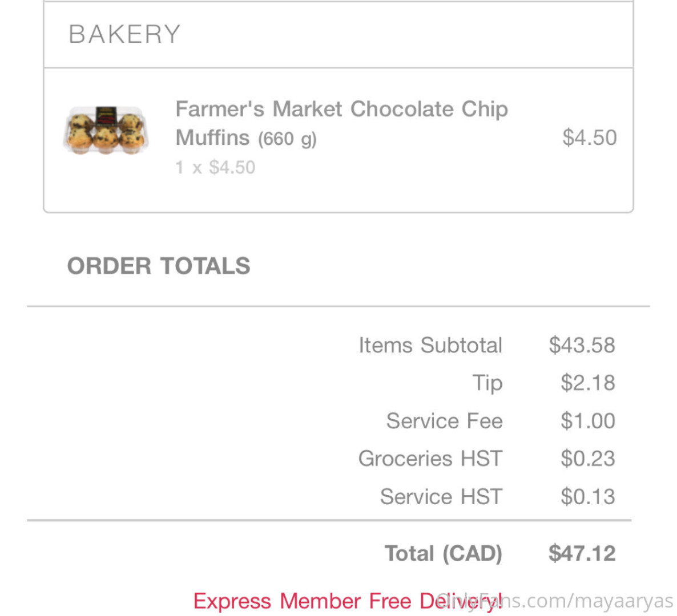Click the chocolate chip muffins product thumbnail
677x616 pixels.
coord(106,130)
